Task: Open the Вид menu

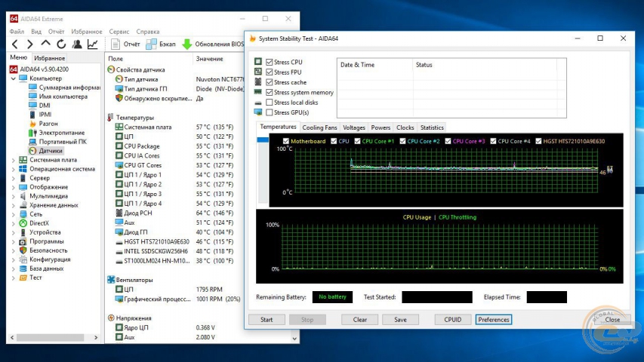Action: [36, 32]
